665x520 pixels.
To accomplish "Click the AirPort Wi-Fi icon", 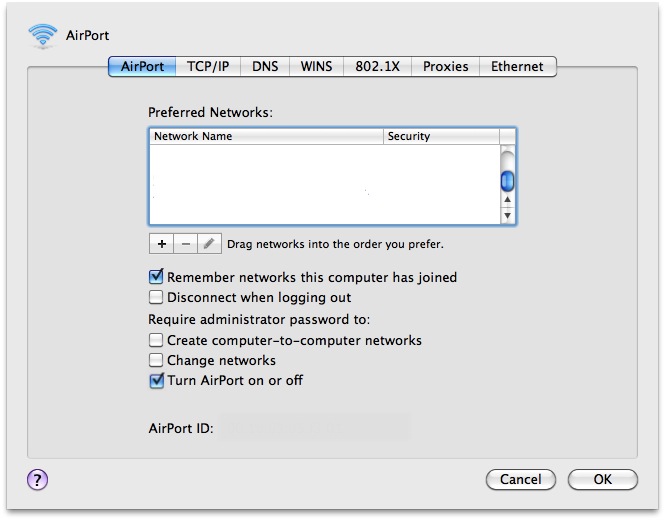I will tap(42, 35).
